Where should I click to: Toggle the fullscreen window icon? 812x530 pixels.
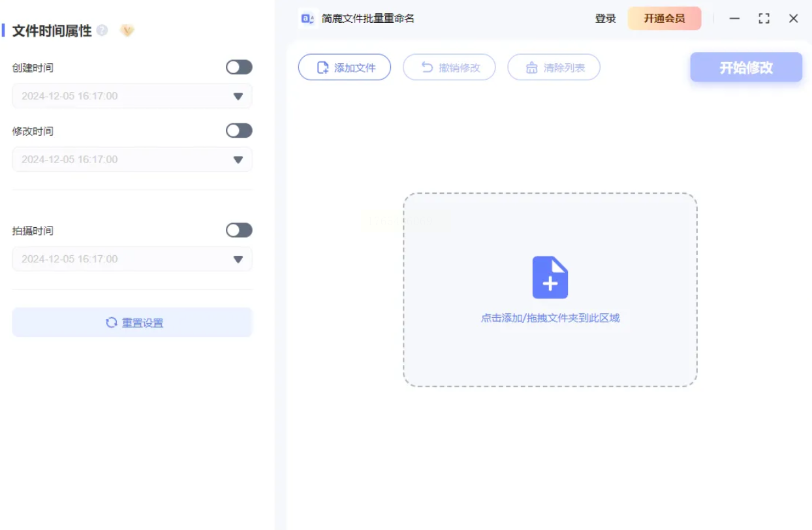click(764, 18)
